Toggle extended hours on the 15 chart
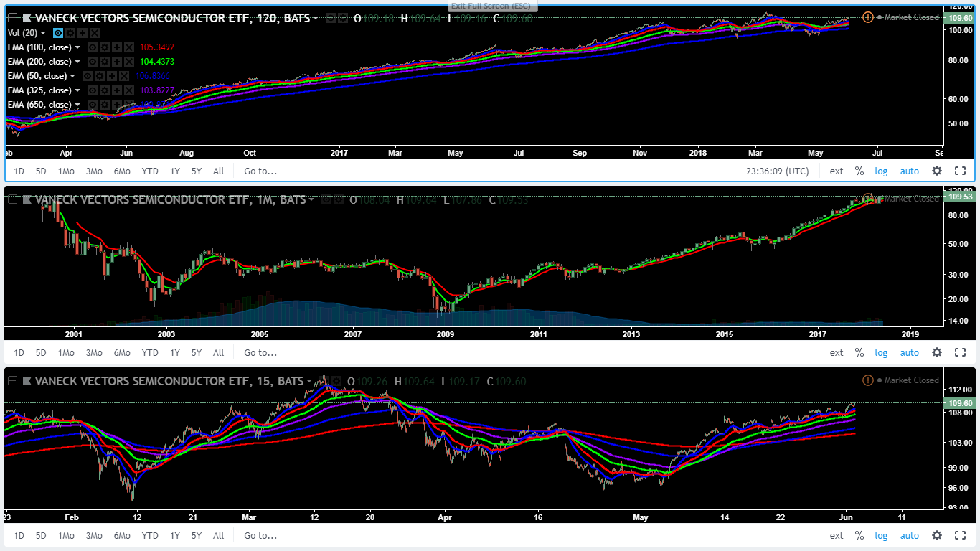The width and height of the screenshot is (980, 551). tap(837, 535)
